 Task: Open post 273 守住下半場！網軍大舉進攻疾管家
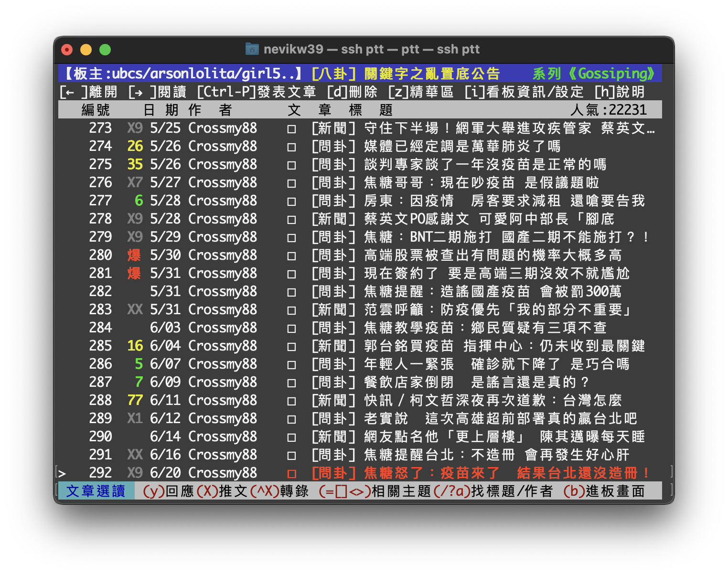tap(483, 128)
